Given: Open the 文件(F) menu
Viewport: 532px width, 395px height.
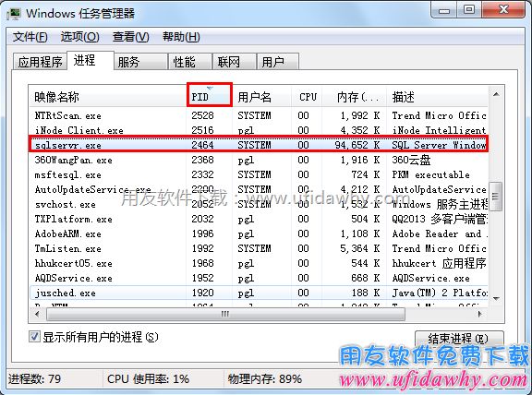Looking at the screenshot, I should pyautogui.click(x=30, y=37).
